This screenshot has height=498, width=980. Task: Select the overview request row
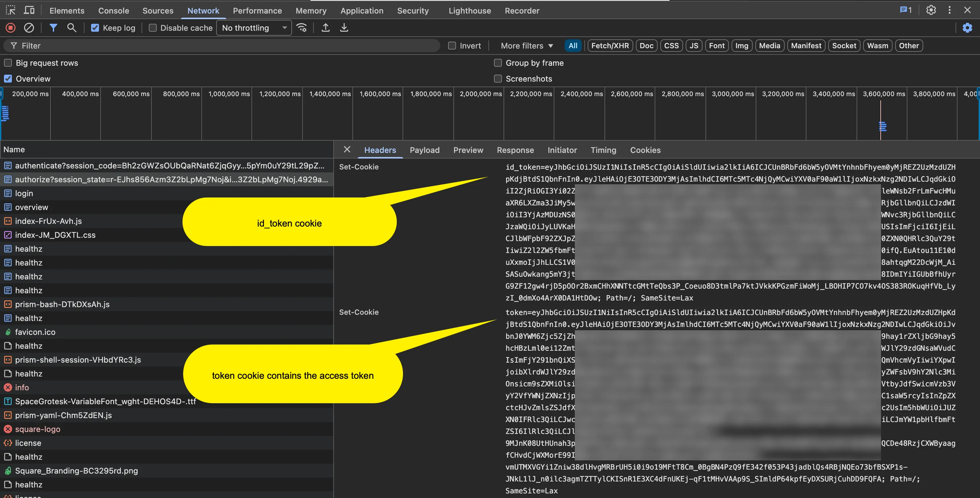pyautogui.click(x=167, y=207)
